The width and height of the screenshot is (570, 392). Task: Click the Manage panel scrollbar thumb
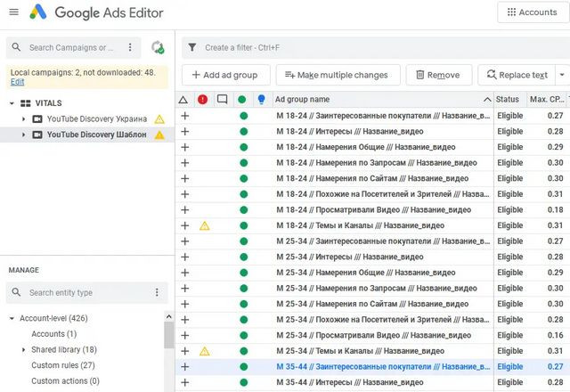tap(168, 335)
